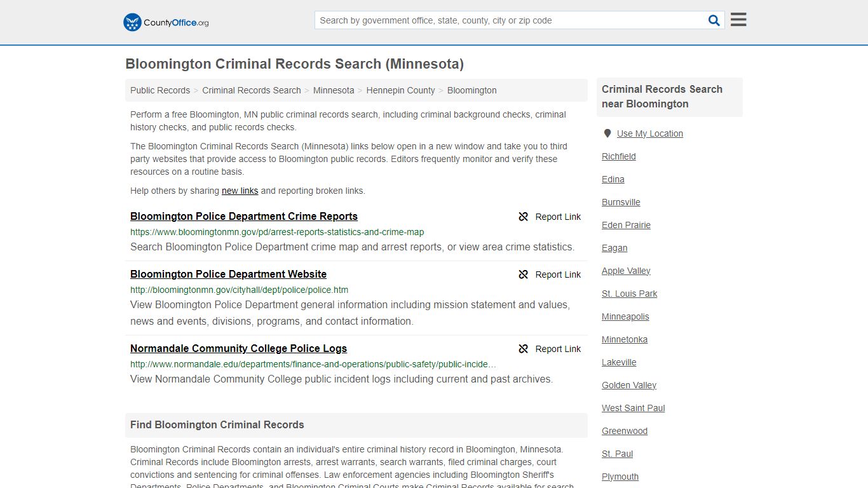Screen dimensions: 868x488
Task: Open Golden Valley nearby city link
Action: click(x=629, y=385)
